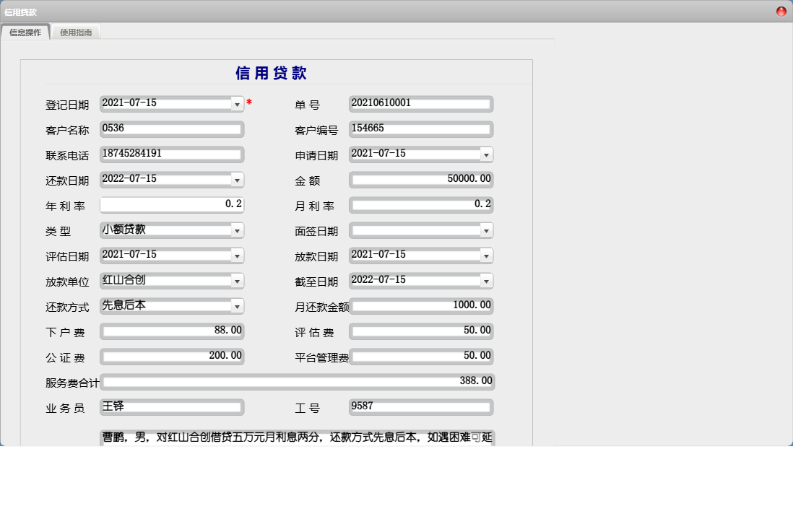Select the 信息操作 tab
This screenshot has width=793, height=532.
(x=27, y=32)
